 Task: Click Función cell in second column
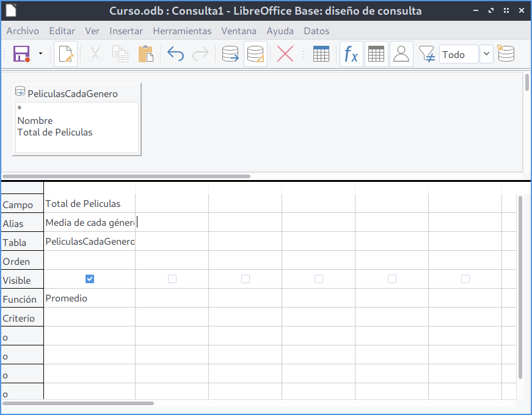point(172,298)
